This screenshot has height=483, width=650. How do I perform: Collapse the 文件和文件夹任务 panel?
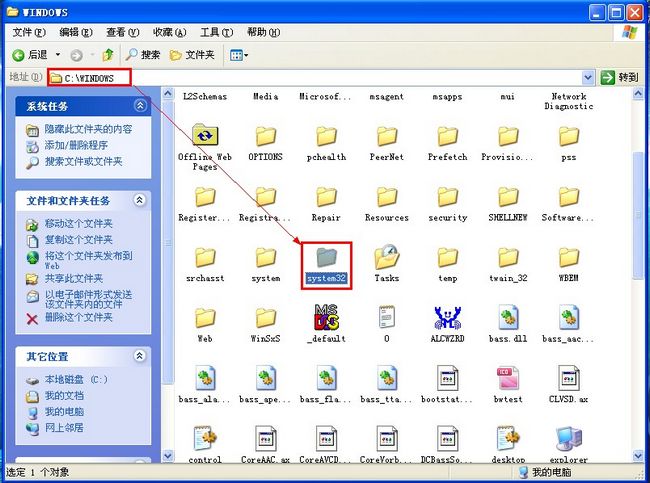coord(140,201)
